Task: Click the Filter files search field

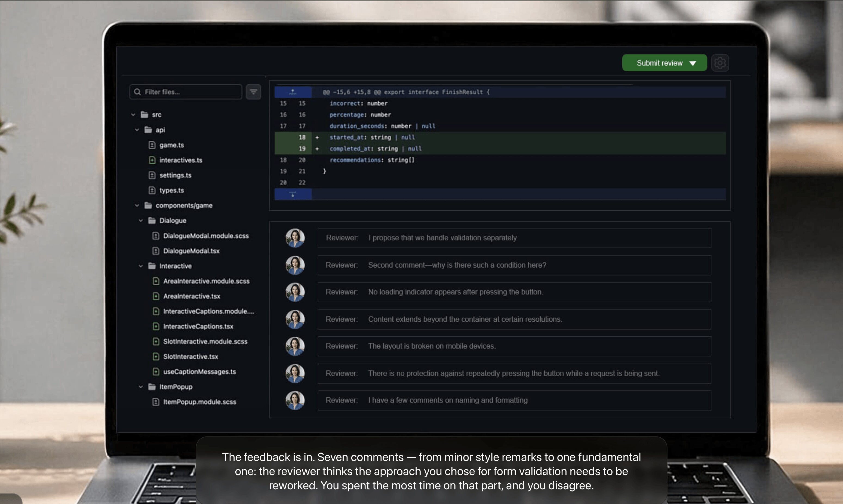Action: pos(186,92)
